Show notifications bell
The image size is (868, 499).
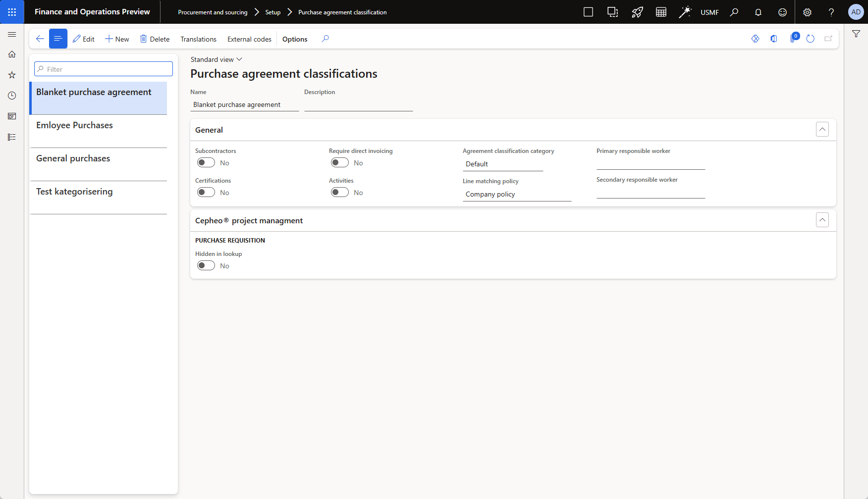click(758, 12)
